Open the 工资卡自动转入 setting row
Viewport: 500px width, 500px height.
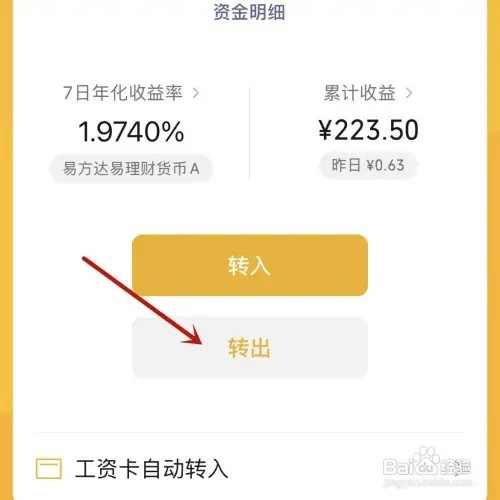click(249, 468)
